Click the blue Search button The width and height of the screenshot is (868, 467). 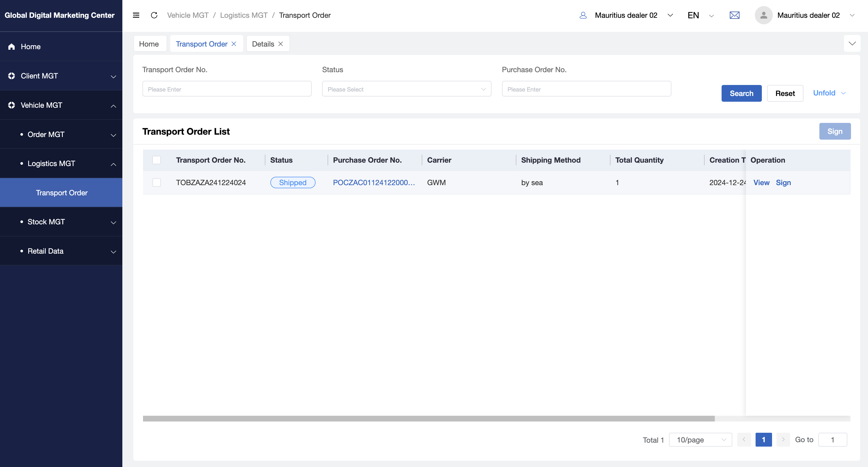click(741, 93)
